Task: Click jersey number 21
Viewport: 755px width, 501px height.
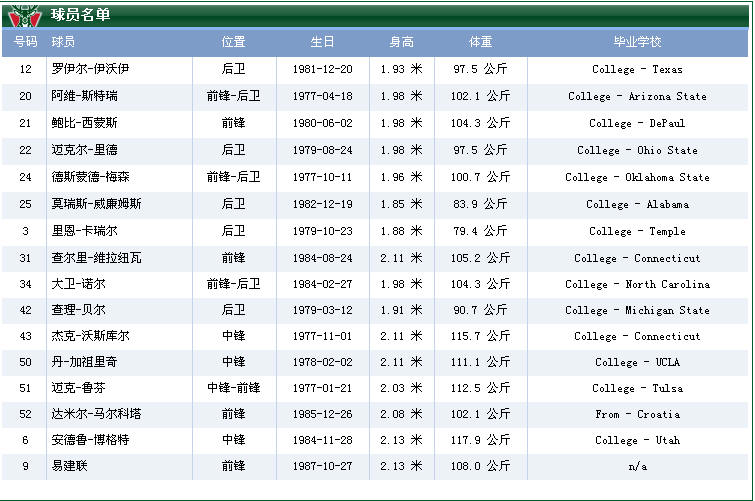Action: click(26, 123)
